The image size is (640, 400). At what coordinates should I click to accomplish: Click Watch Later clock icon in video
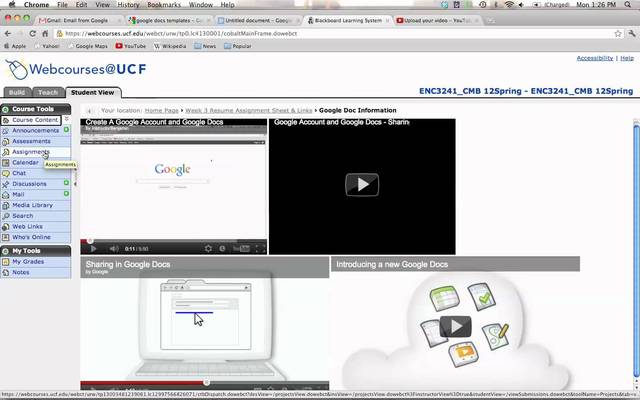222,249
